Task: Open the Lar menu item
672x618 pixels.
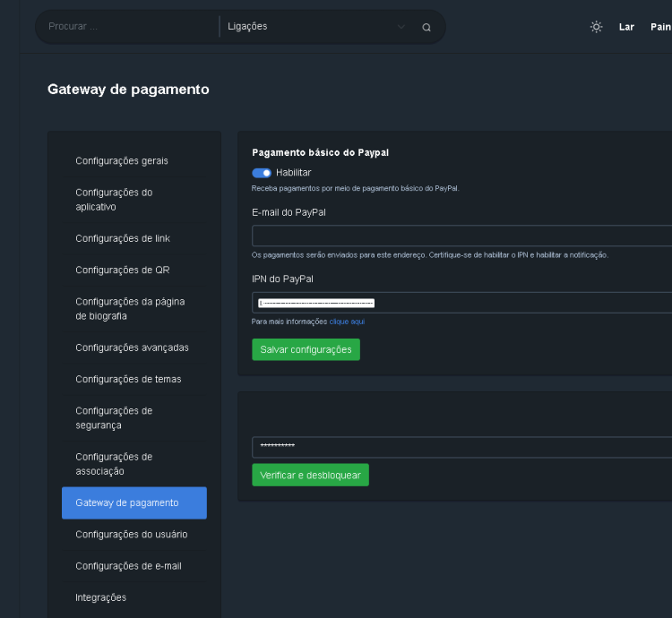Action: (626, 27)
